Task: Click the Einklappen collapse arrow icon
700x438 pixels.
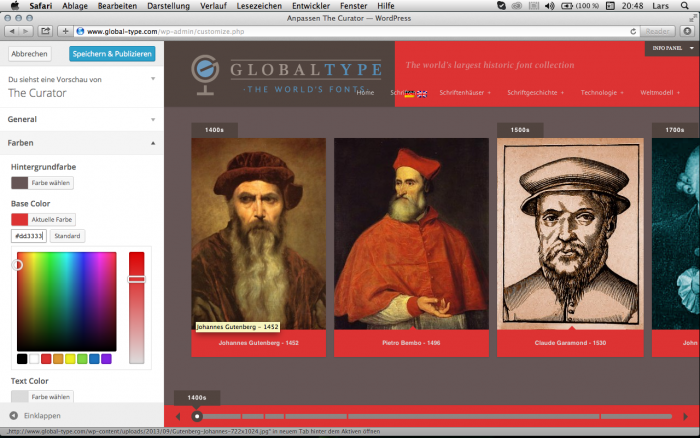Action: [x=14, y=416]
